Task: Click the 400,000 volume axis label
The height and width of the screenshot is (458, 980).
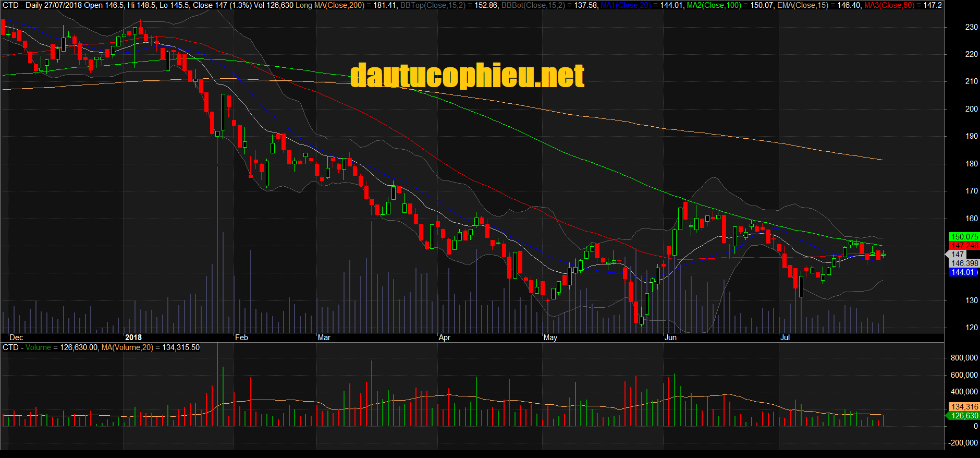Action: coord(964,392)
